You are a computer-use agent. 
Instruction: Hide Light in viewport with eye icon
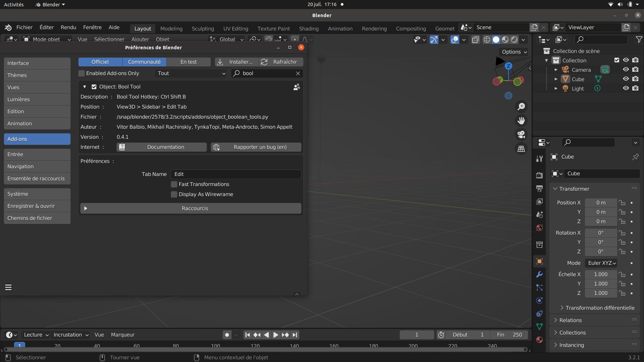[626, 88]
